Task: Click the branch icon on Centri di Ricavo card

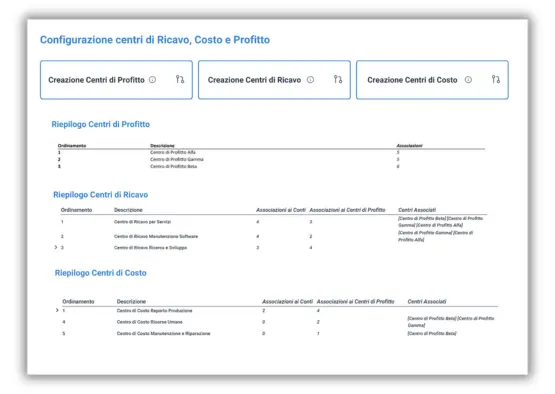Action: pos(338,79)
